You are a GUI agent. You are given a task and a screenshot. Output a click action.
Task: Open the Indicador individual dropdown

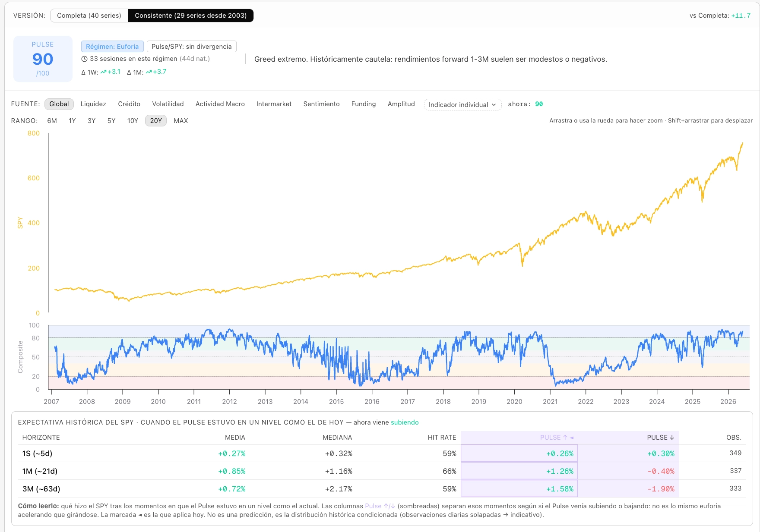462,105
